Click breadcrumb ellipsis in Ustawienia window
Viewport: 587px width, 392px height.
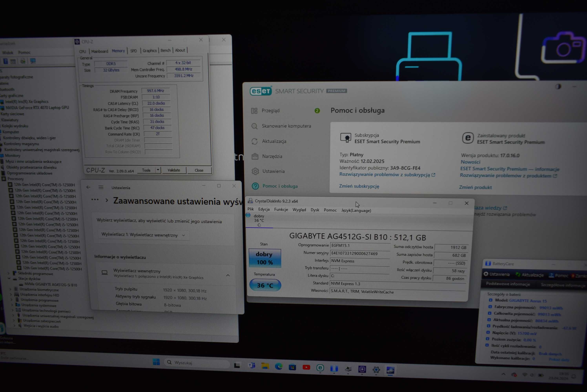pyautogui.click(x=95, y=200)
